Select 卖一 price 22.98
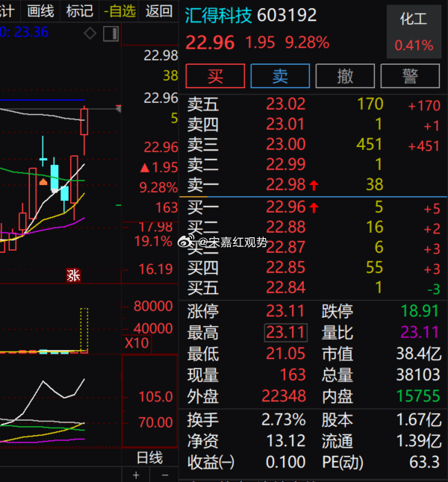Screen dimensions: 448x482 (x=285, y=184)
